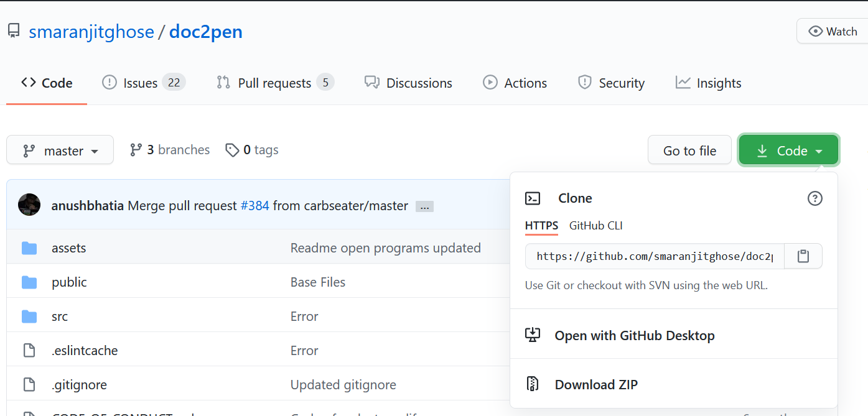The height and width of the screenshot is (416, 868).
Task: Click the Go to file button
Action: coord(689,150)
